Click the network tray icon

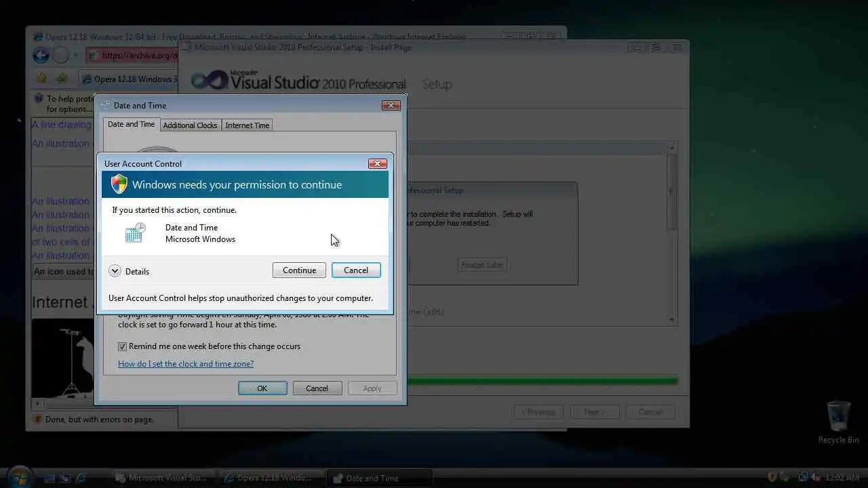point(803,477)
